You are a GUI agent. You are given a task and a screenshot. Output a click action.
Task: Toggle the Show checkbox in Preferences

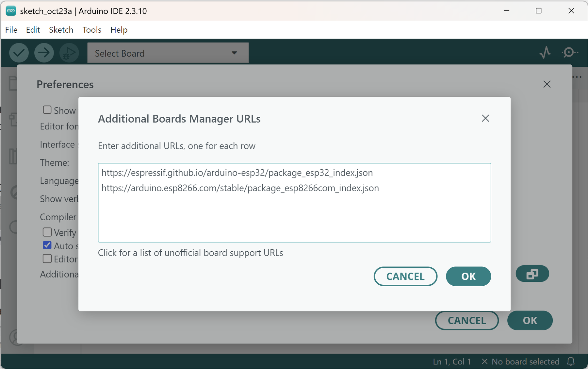[47, 110]
